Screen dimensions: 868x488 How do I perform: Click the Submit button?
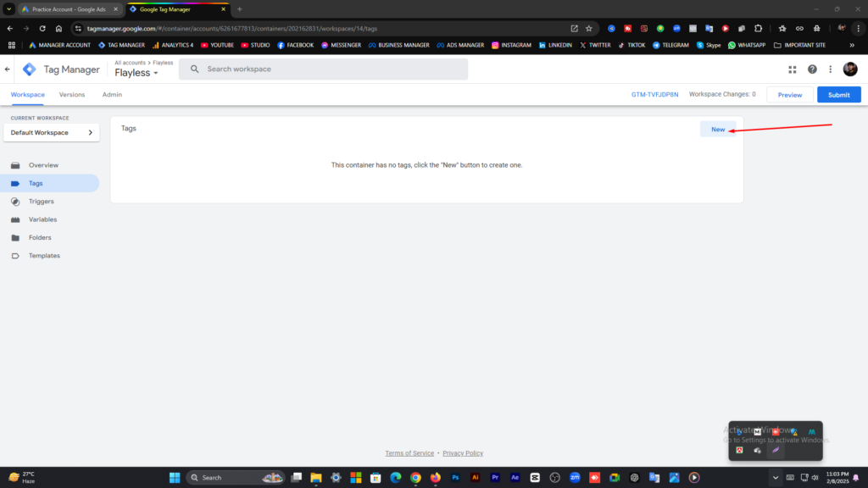coord(838,95)
